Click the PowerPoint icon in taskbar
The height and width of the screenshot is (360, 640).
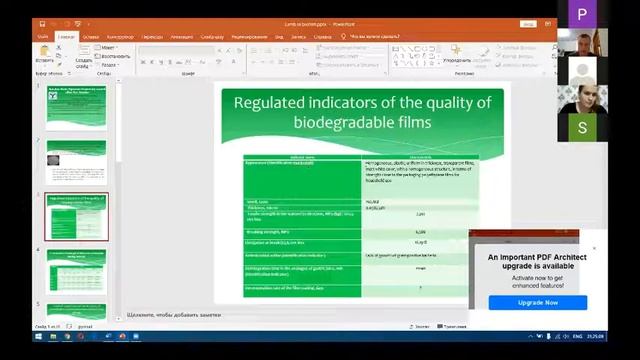(x=122, y=336)
